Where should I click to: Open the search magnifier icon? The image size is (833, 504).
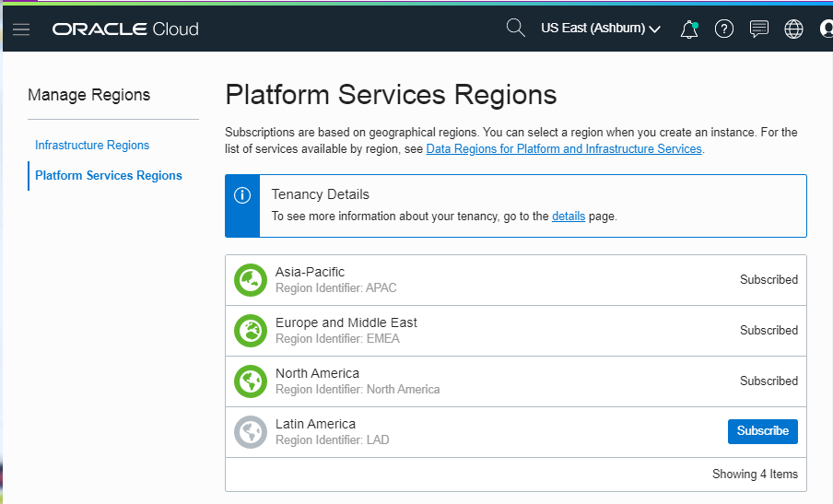pyautogui.click(x=515, y=29)
